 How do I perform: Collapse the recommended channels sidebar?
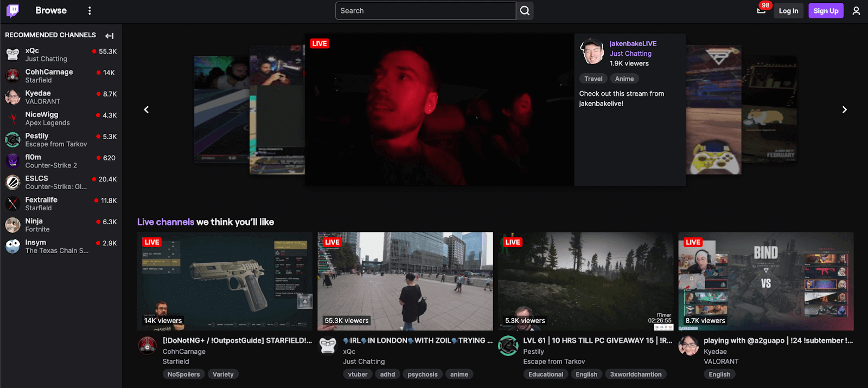point(110,36)
